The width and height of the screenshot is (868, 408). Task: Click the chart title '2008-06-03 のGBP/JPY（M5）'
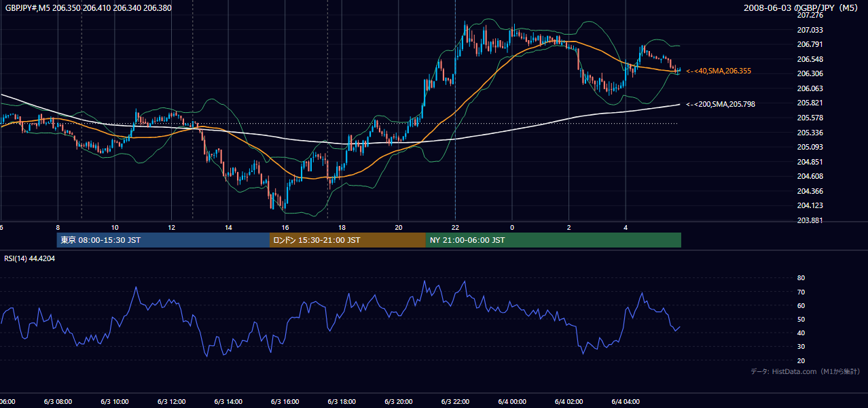click(x=802, y=7)
